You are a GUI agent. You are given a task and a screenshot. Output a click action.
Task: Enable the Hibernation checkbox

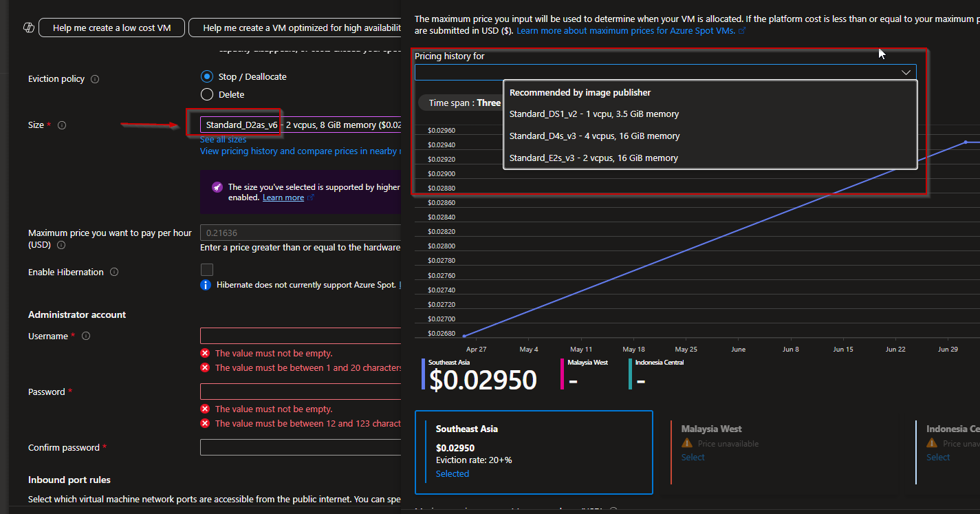[206, 269]
